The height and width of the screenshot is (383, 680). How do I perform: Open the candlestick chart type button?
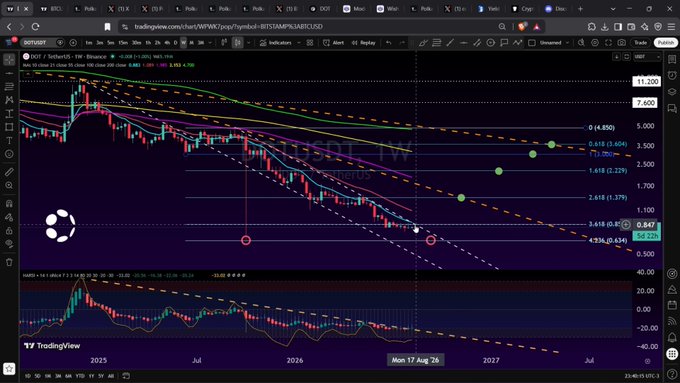click(238, 43)
